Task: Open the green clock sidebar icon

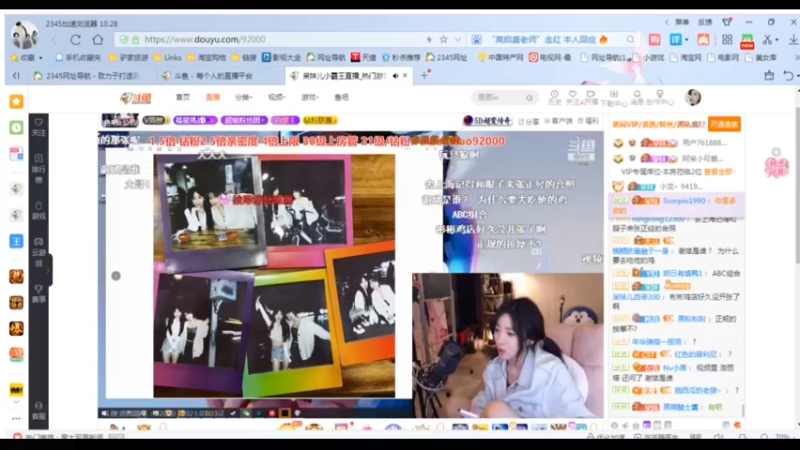Action: 16,128
